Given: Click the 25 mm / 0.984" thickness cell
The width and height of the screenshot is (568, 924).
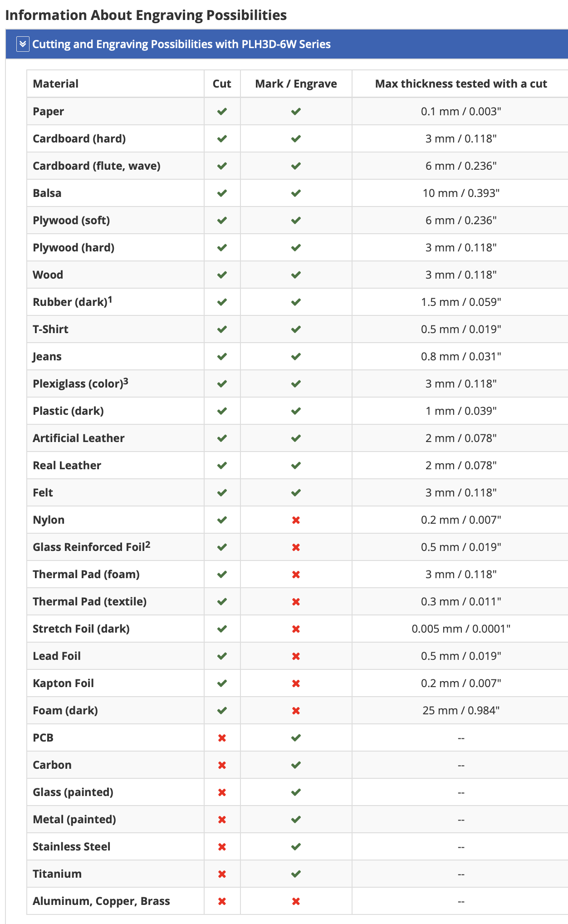Looking at the screenshot, I should pos(460,710).
